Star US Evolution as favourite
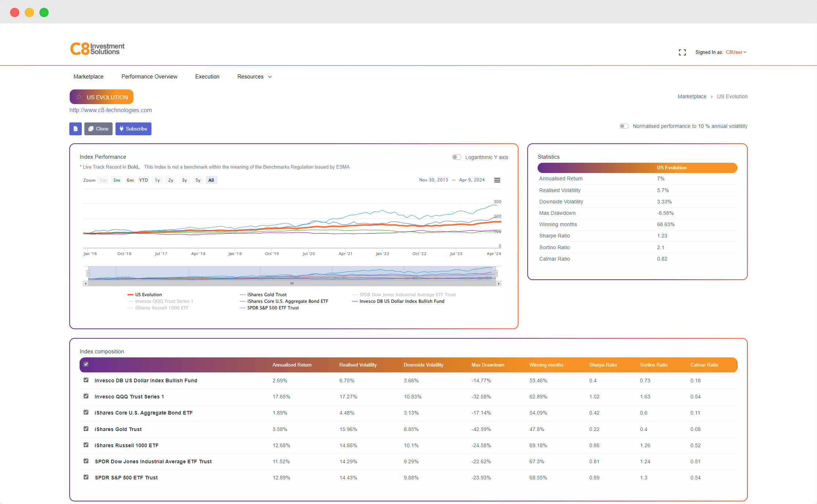Image resolution: width=817 pixels, height=504 pixels. point(79,97)
